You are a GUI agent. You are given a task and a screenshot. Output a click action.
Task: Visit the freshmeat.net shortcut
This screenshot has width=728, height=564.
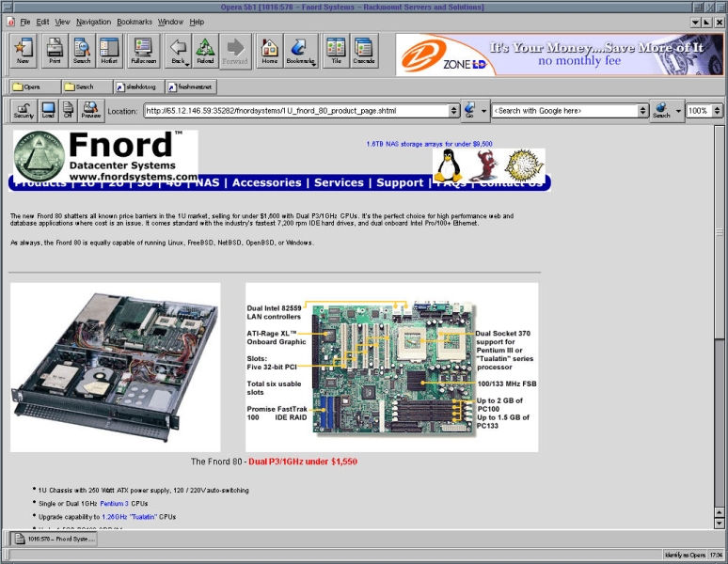(x=191, y=86)
